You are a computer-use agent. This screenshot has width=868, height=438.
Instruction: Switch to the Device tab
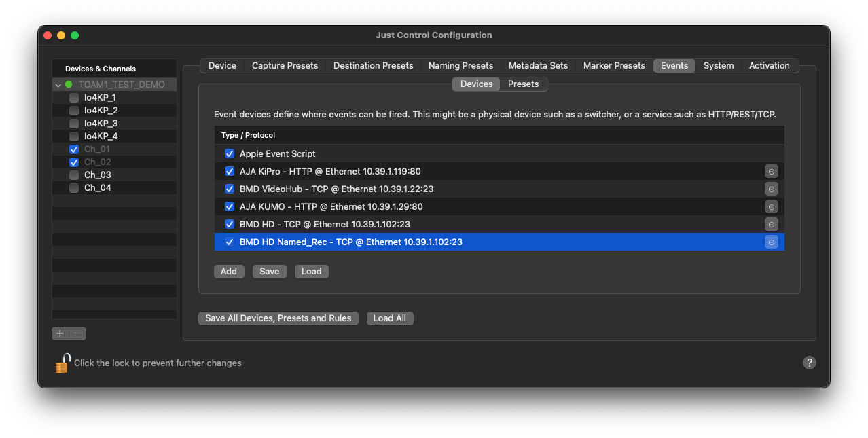[222, 66]
